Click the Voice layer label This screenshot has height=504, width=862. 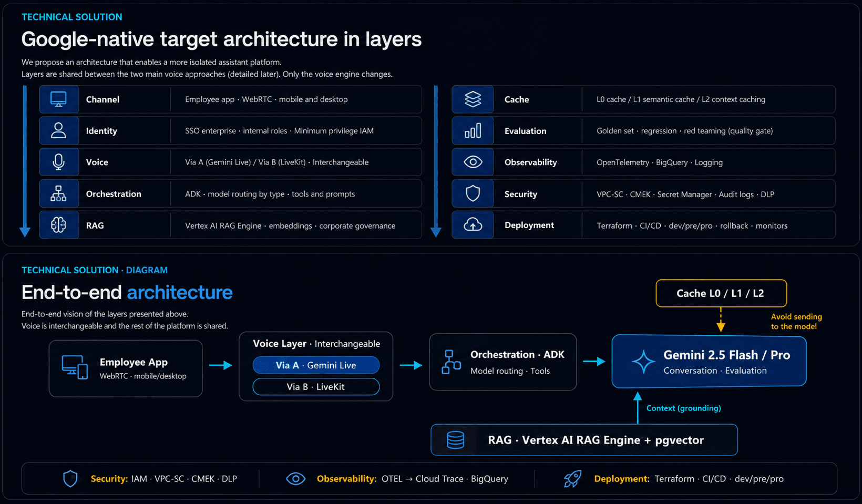click(97, 162)
